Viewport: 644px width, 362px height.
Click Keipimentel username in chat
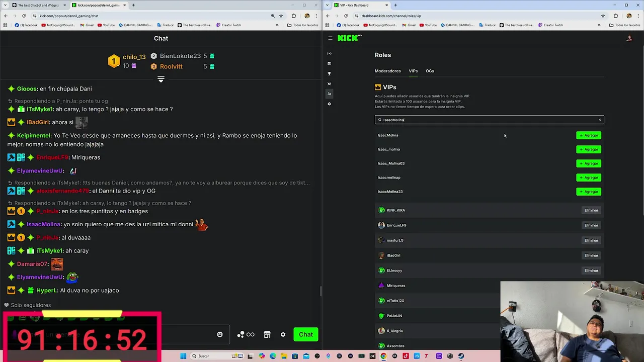click(x=34, y=135)
